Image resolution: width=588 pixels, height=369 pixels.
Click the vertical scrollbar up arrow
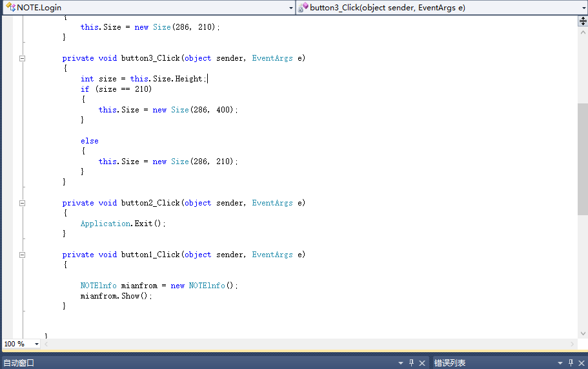pos(583,33)
